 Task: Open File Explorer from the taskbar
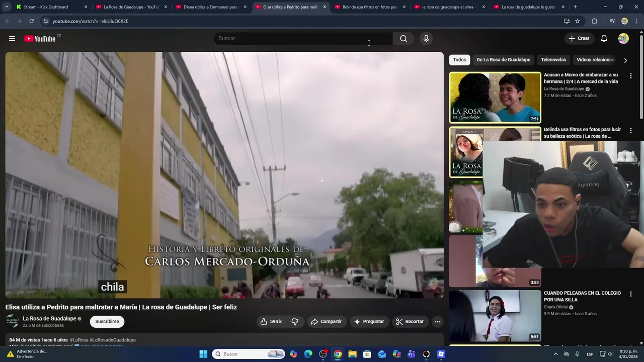point(352,354)
